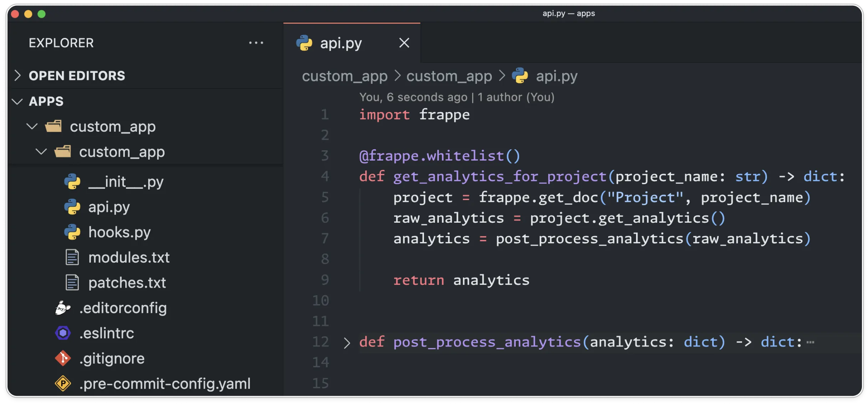868x404 pixels.
Task: Select the api.py editor tab
Action: point(340,43)
